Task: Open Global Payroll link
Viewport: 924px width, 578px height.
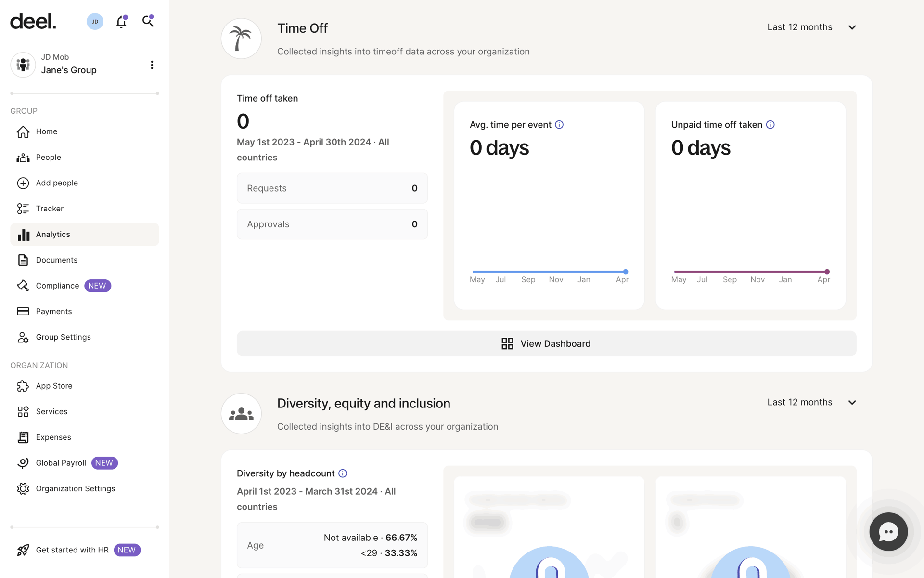Action: (x=61, y=463)
